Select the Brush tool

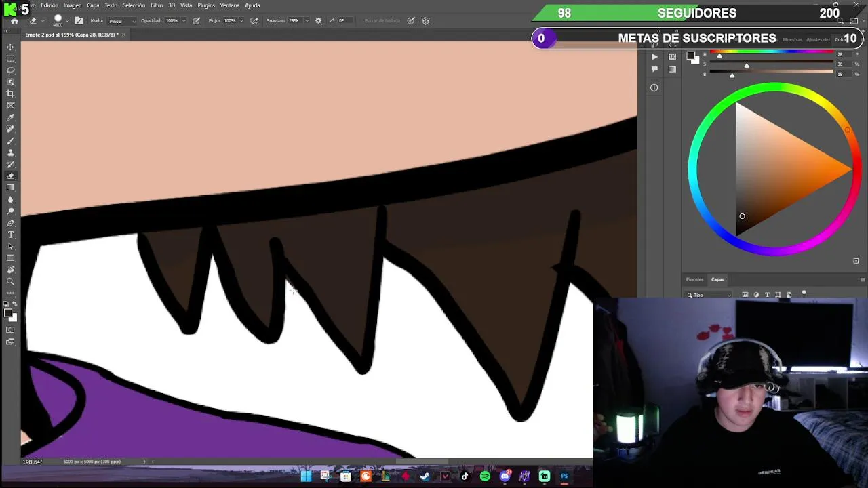pyautogui.click(x=11, y=141)
